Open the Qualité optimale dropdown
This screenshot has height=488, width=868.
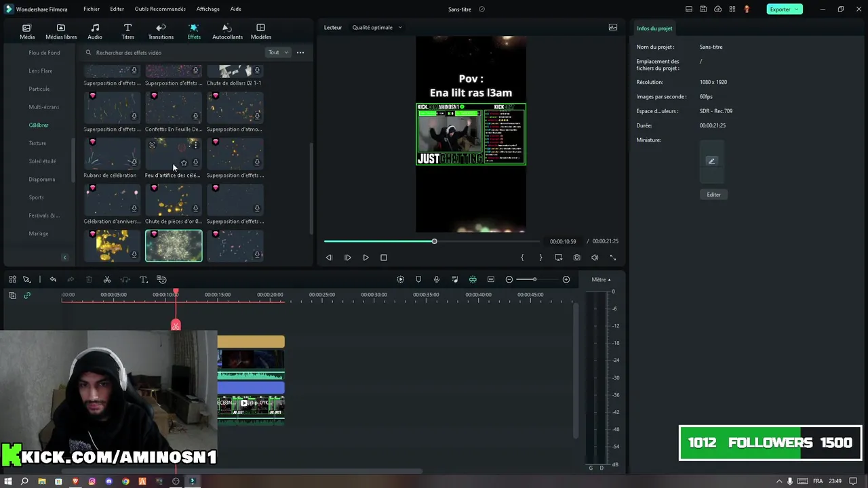coord(377,27)
